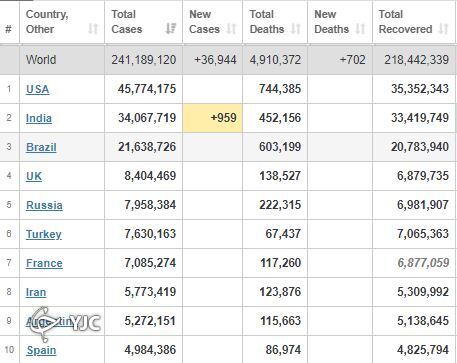
Task: Select UK total deaths 138,527
Action: [280, 176]
